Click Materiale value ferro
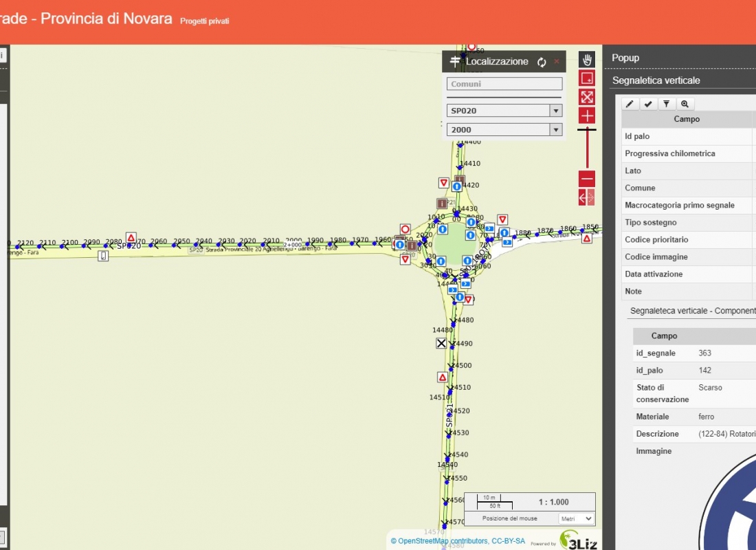This screenshot has width=756, height=550. pyautogui.click(x=706, y=417)
